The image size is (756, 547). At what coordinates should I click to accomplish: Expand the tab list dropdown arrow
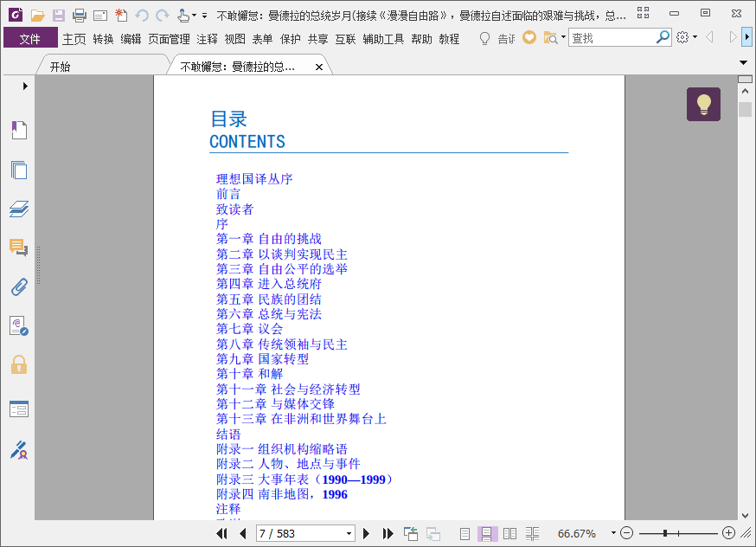coord(743,62)
